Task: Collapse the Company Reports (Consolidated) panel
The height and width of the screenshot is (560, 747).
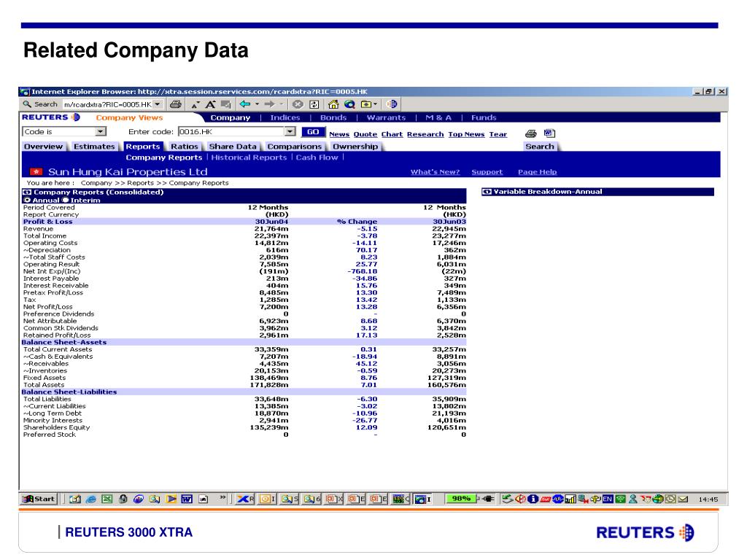Action: pyautogui.click(x=27, y=192)
